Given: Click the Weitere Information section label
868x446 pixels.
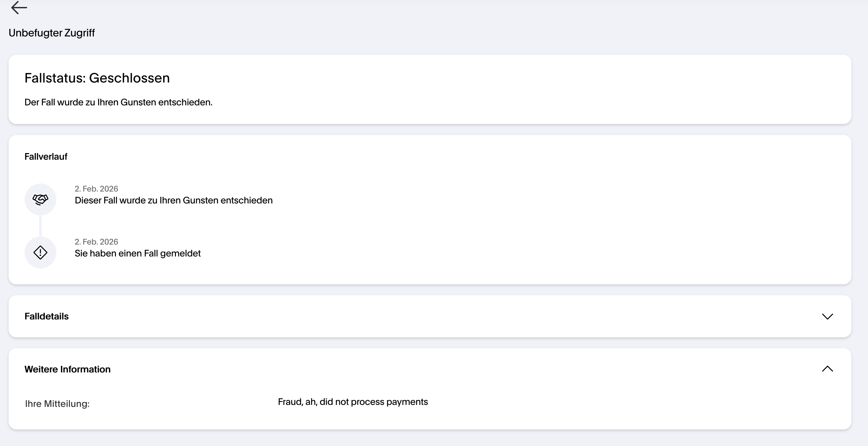Looking at the screenshot, I should [67, 369].
